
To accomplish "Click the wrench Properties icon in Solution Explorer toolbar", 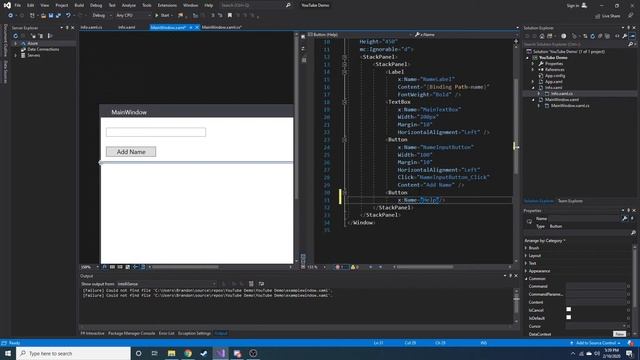I will tap(624, 36).
